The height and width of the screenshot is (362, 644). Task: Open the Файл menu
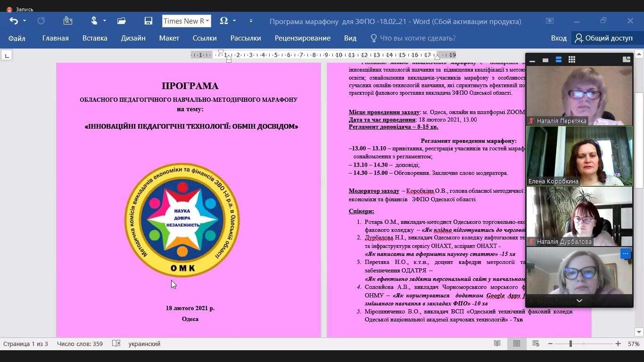tap(17, 38)
